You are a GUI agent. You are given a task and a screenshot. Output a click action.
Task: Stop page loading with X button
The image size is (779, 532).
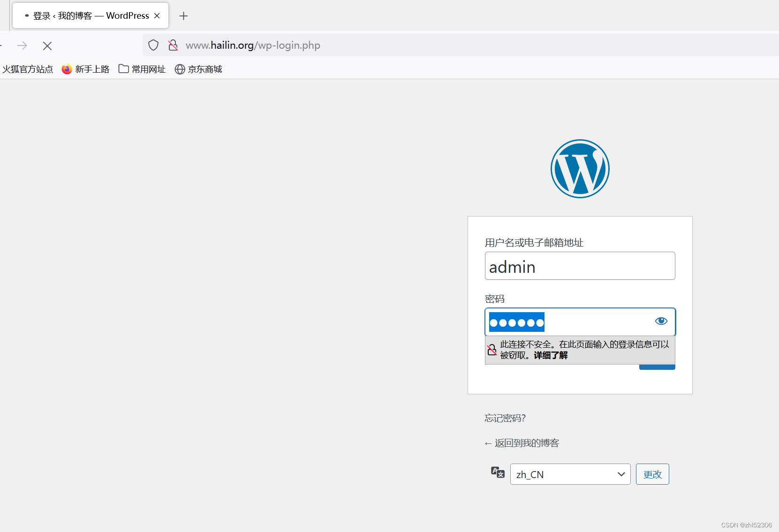47,45
